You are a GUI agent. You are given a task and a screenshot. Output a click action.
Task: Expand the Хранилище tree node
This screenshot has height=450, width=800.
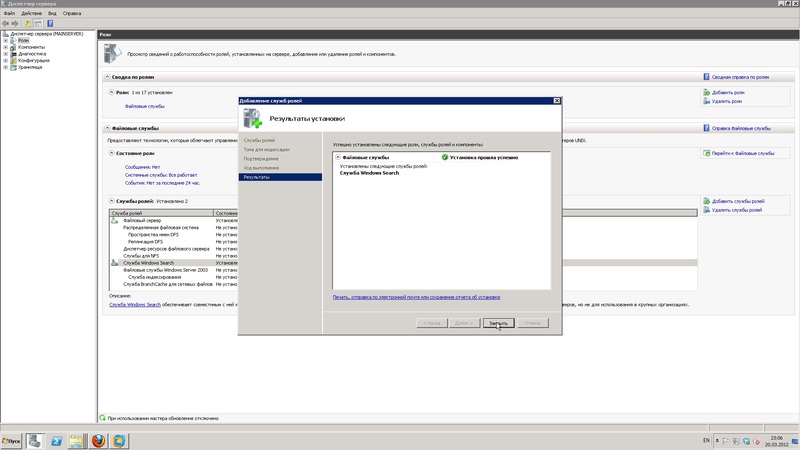click(6, 67)
